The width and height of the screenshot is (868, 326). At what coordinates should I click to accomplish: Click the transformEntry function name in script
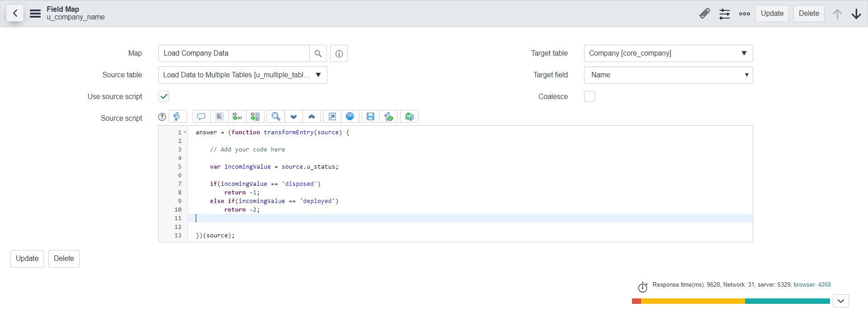[x=288, y=132]
